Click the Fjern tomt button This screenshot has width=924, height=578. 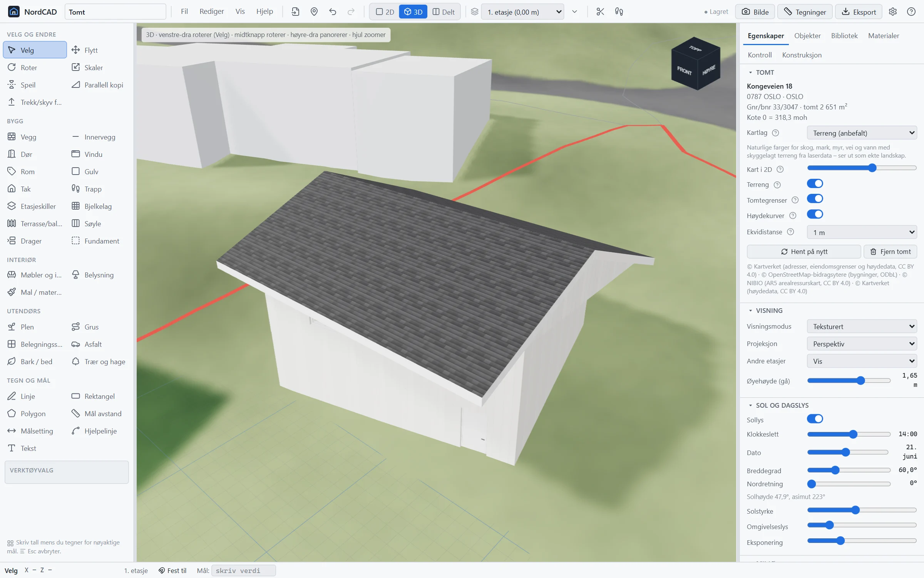point(891,252)
